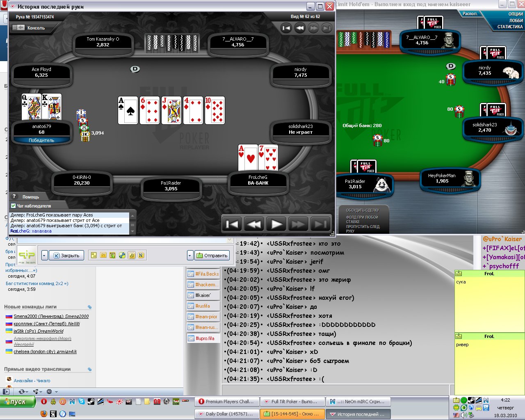Image resolution: width=525 pixels, height=420 pixels.
Task: Launch Opera from quick launch bar
Action: pyautogui.click(x=44, y=402)
